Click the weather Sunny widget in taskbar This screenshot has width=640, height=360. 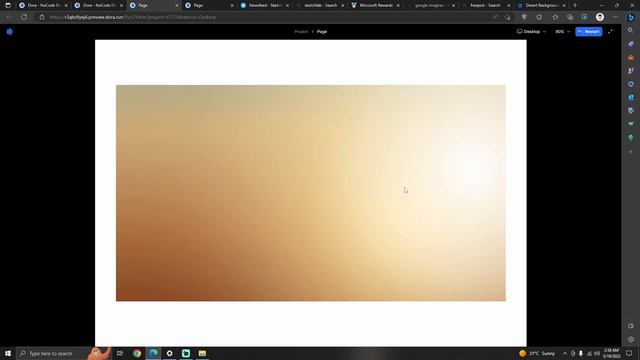(x=537, y=353)
